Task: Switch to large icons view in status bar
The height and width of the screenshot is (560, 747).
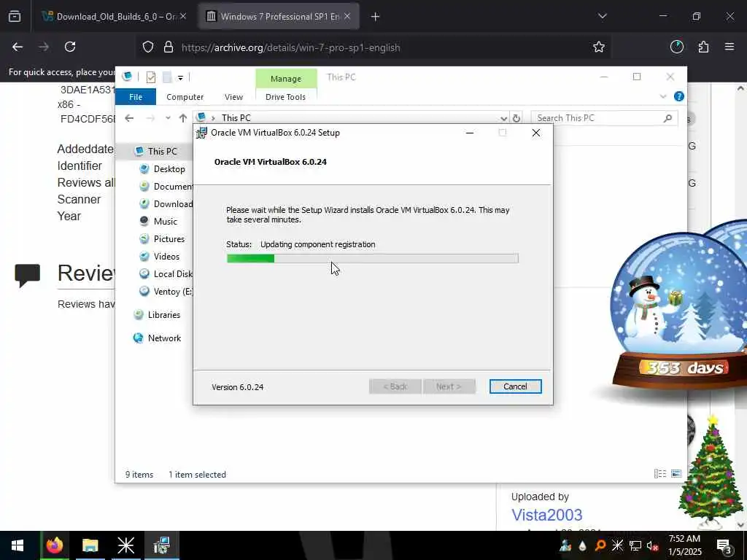Action: click(x=676, y=474)
